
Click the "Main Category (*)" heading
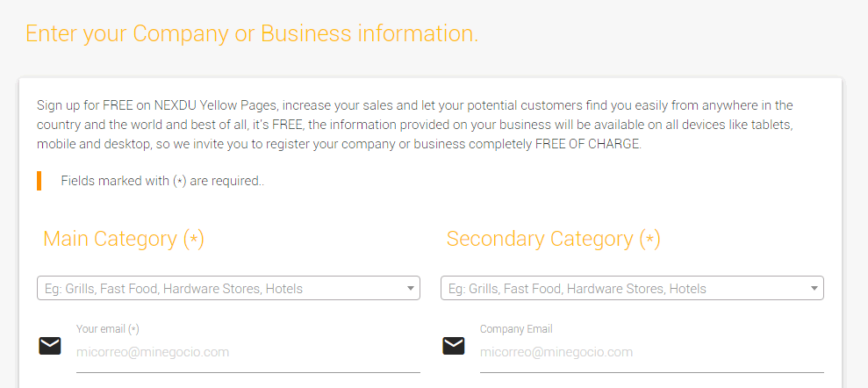pyautogui.click(x=124, y=239)
